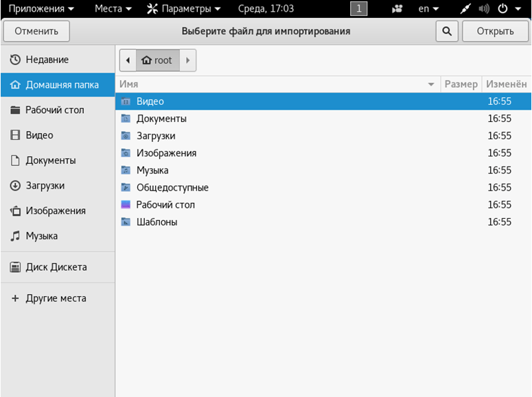Click the Общедоступные folder icon in file list
This screenshot has height=397, width=532.
click(126, 187)
